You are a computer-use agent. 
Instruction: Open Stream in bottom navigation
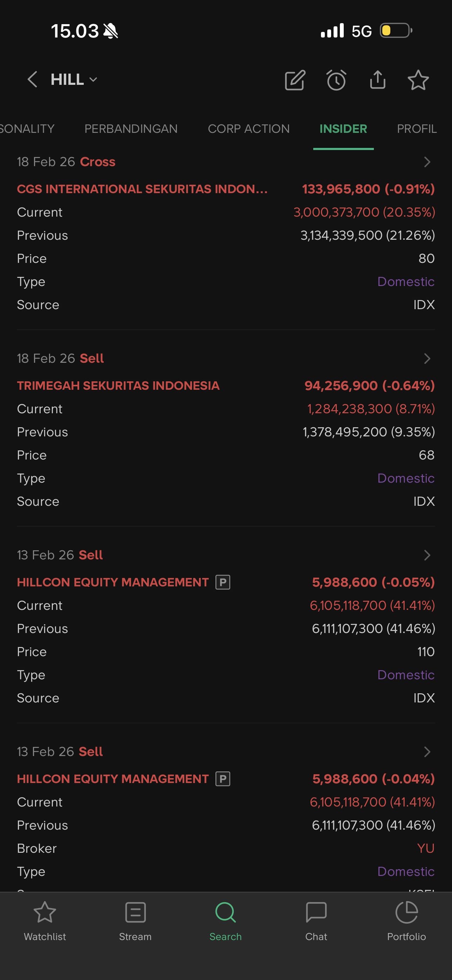click(x=135, y=920)
